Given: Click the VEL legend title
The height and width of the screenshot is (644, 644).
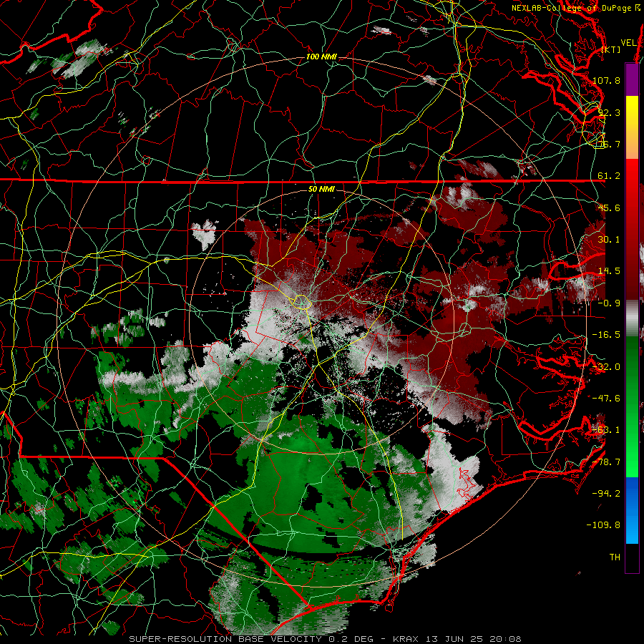Looking at the screenshot, I should click(x=628, y=43).
